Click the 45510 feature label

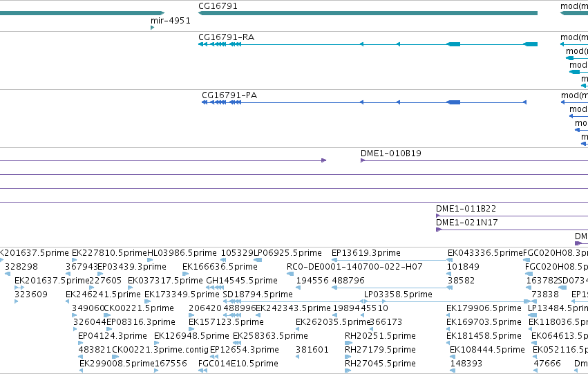(374, 308)
